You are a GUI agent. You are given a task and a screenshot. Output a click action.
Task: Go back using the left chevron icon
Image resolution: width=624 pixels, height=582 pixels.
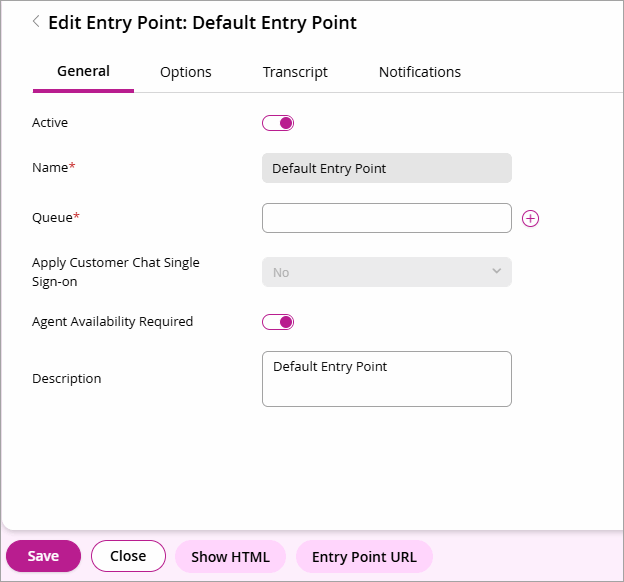click(x=37, y=21)
